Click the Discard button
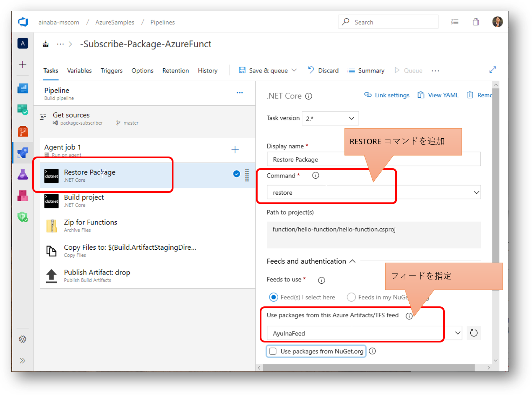 click(x=323, y=70)
